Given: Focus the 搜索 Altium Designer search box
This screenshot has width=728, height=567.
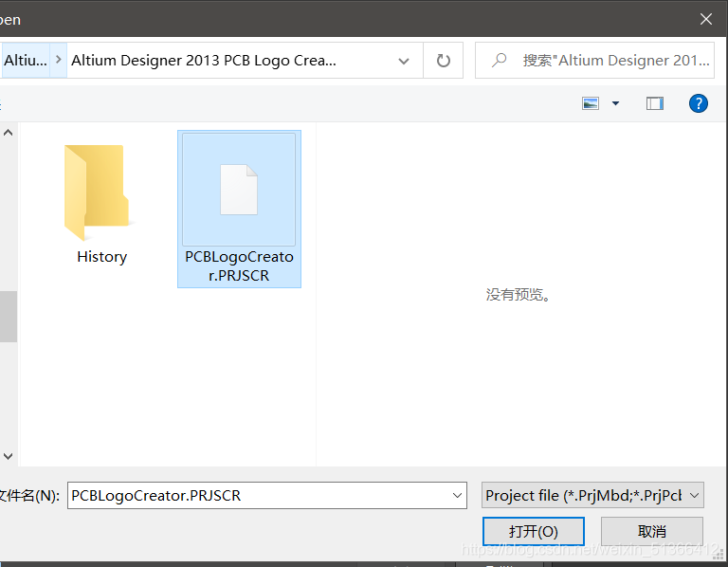Looking at the screenshot, I should pyautogui.click(x=594, y=61).
